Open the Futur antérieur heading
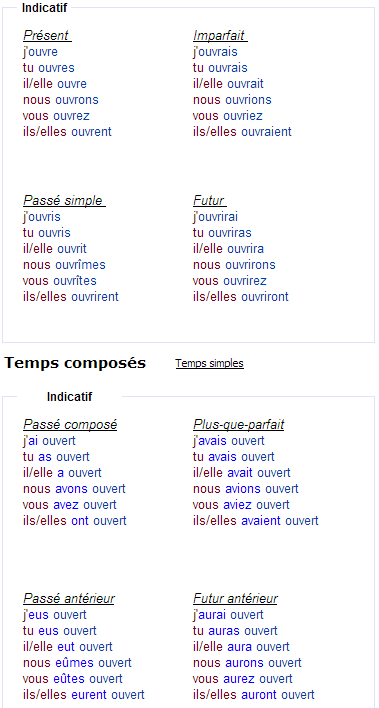The image size is (379, 708). tap(235, 599)
